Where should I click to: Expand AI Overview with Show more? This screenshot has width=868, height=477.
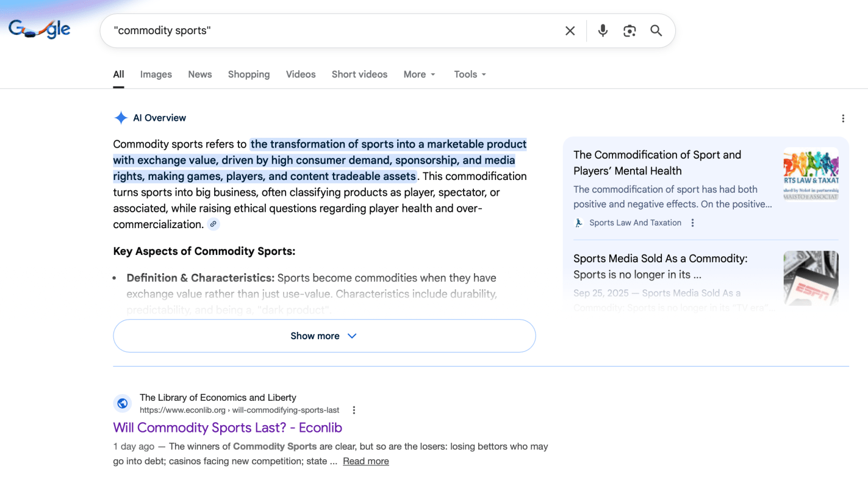click(324, 336)
